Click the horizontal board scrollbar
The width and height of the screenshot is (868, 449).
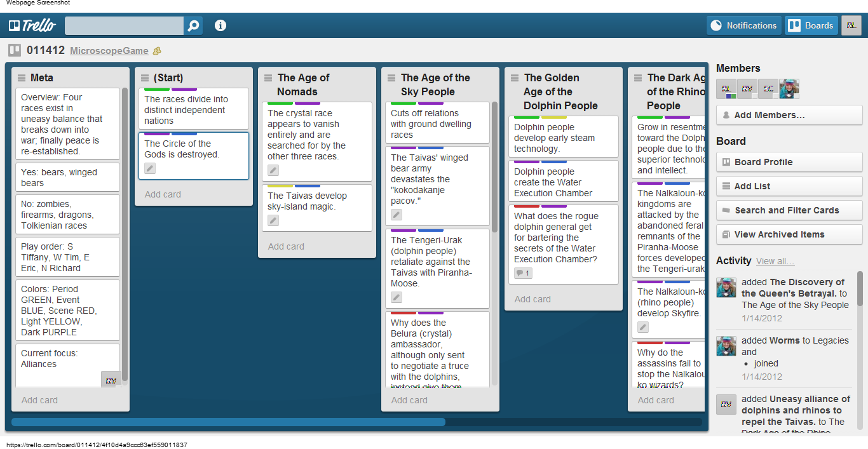228,422
